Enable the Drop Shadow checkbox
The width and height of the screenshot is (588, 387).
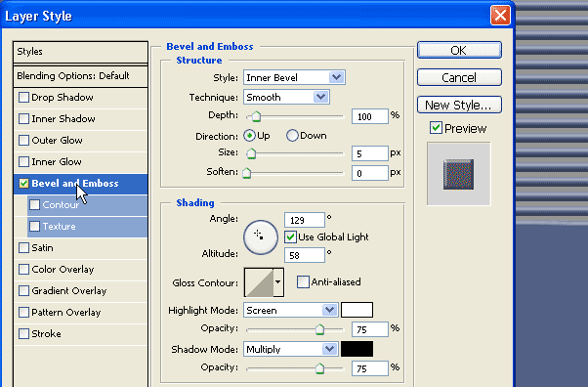(23, 97)
